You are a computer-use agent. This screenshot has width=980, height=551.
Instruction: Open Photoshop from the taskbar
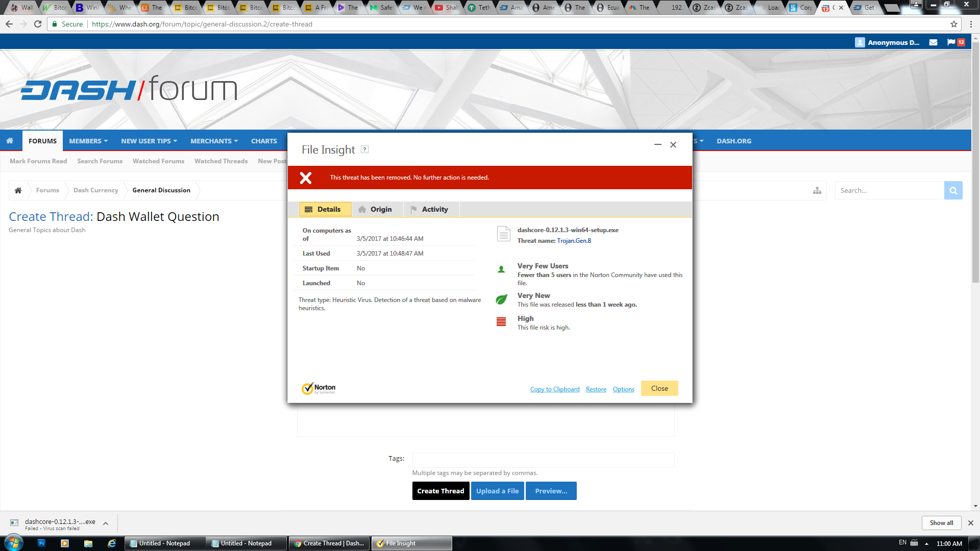point(41,543)
